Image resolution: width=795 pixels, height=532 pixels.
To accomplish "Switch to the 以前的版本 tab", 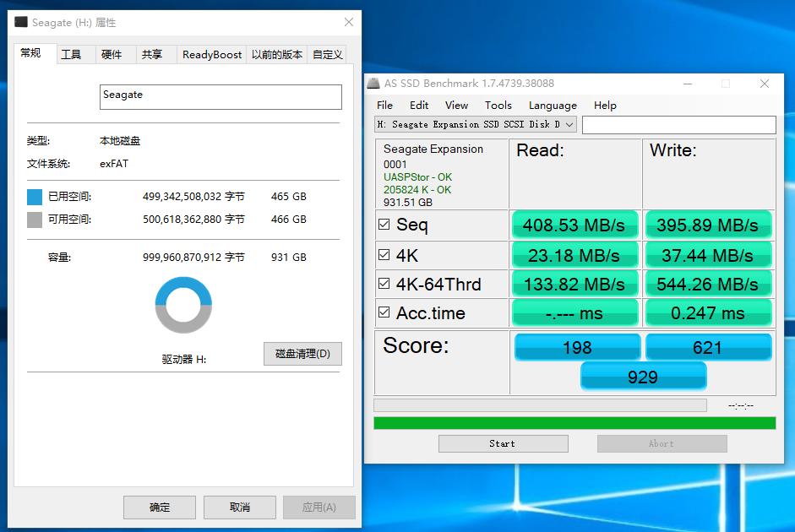I will 276,53.
